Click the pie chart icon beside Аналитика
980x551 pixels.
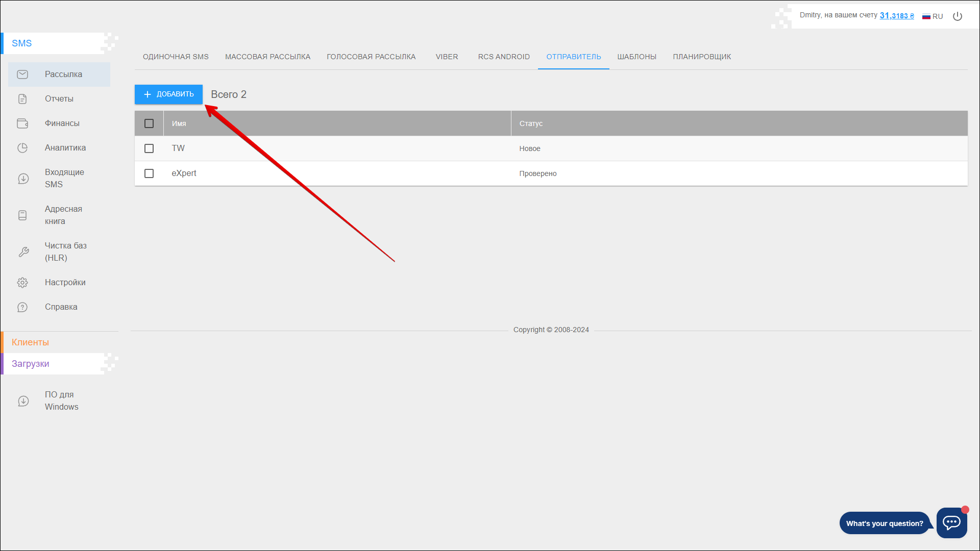point(22,148)
